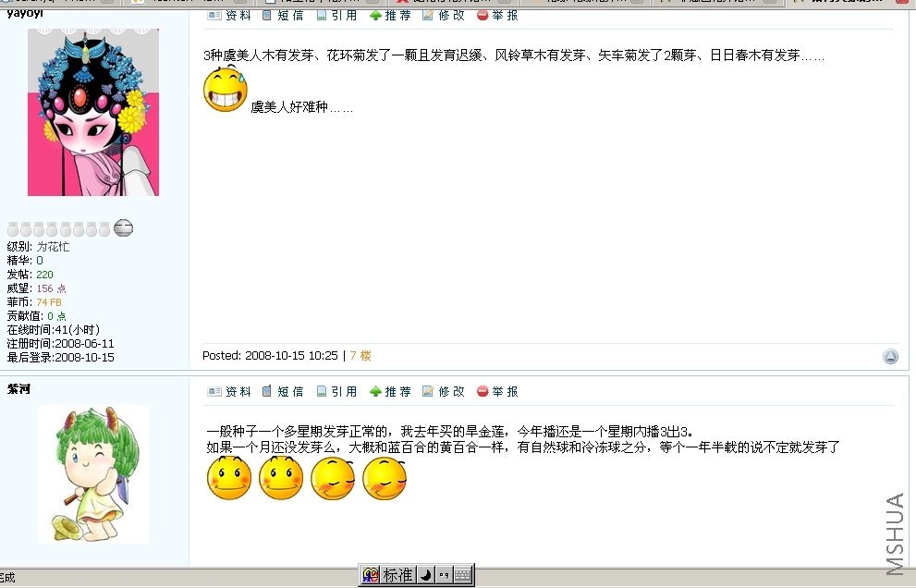Click the third shy emoji in 紫河's post

[x=333, y=479]
